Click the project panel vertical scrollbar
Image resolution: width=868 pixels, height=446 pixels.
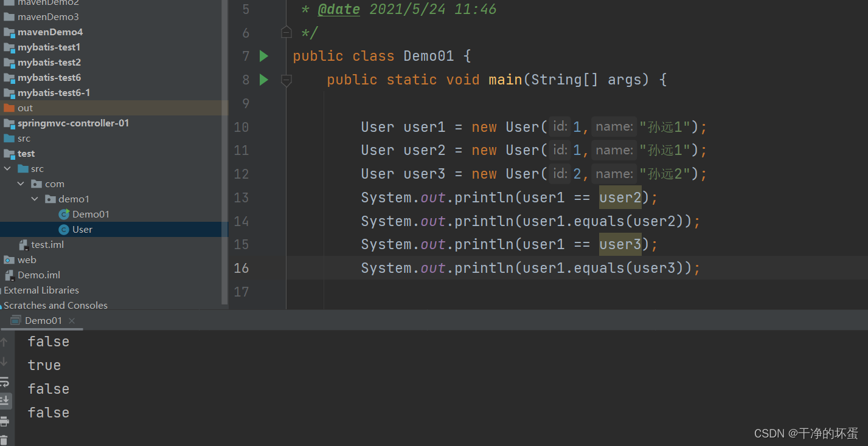[224, 152]
